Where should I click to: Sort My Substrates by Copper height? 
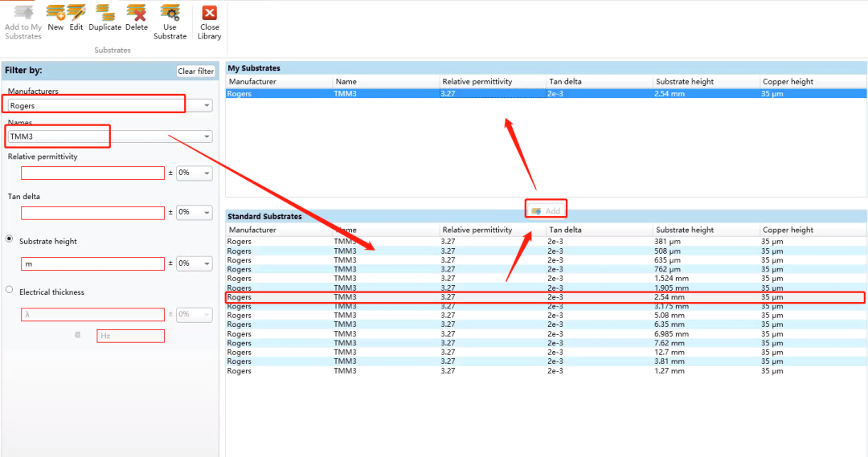[x=813, y=81]
